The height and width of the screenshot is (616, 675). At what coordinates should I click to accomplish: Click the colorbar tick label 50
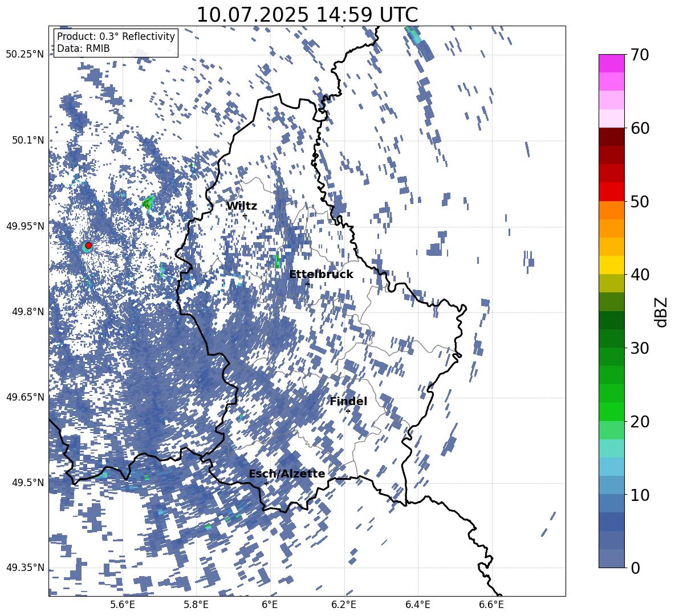point(640,201)
